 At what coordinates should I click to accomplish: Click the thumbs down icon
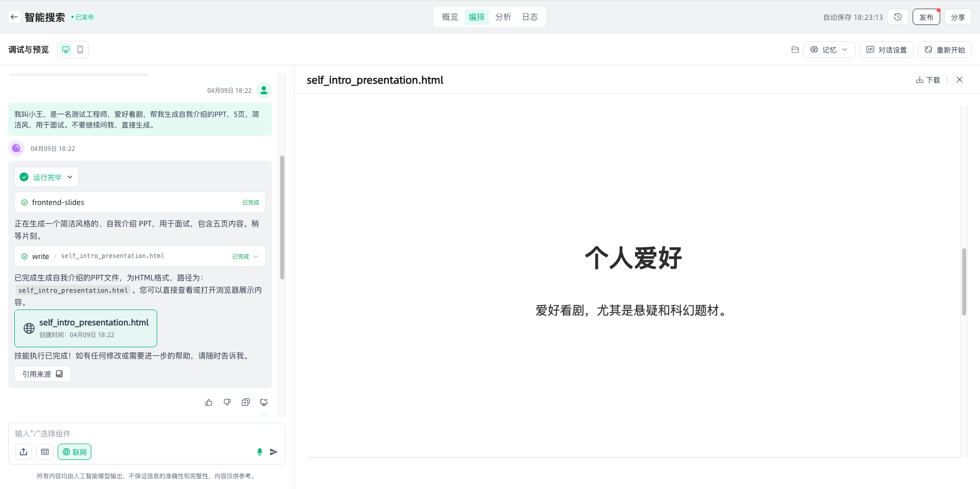pyautogui.click(x=227, y=402)
